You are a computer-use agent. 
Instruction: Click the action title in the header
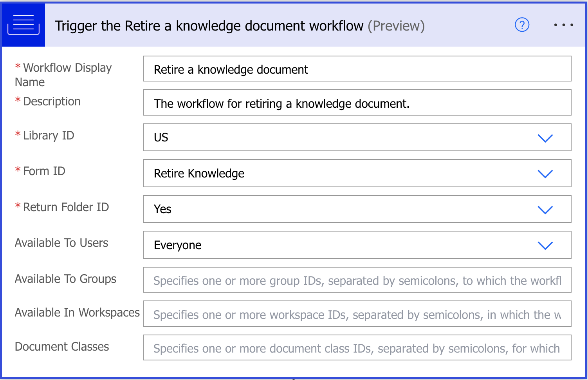pyautogui.click(x=239, y=26)
